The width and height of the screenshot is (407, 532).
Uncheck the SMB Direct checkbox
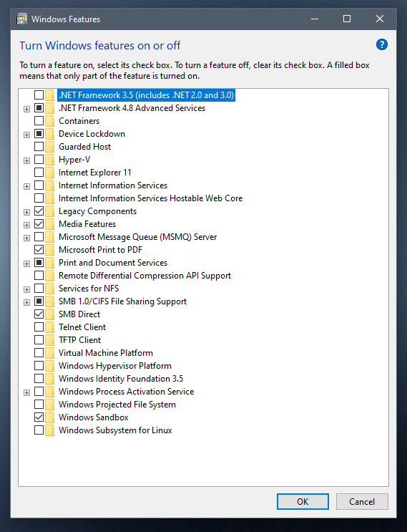(x=39, y=314)
